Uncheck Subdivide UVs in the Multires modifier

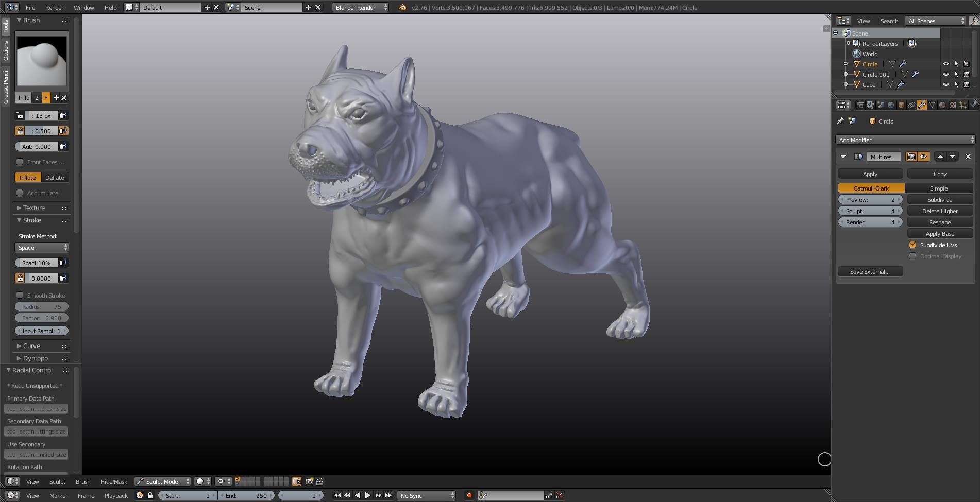(913, 245)
